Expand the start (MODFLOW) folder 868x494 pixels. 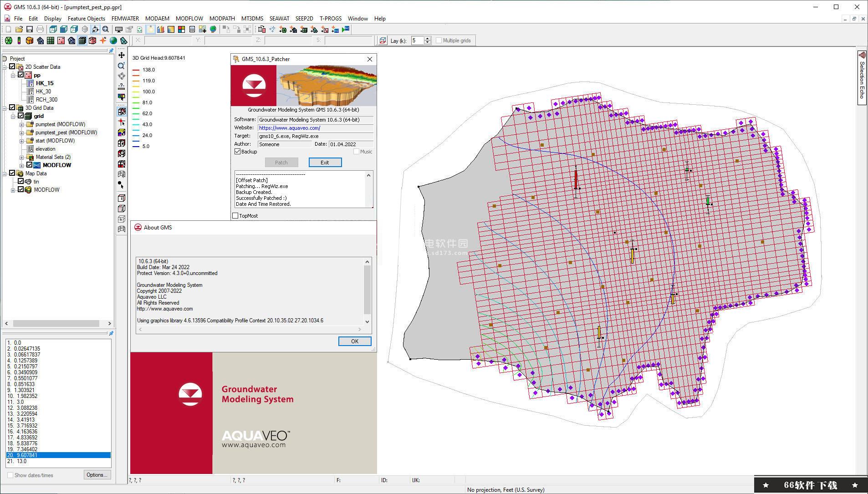(x=21, y=141)
